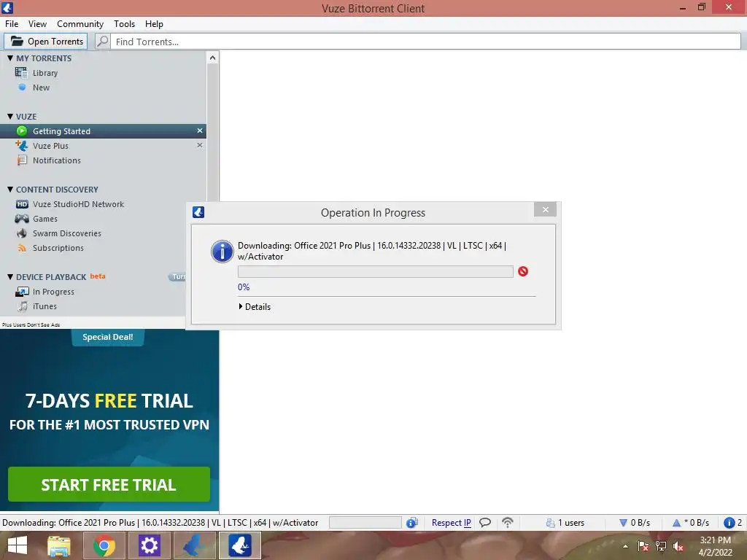Click the HD icon for Vuze StudioHD Network

(22, 204)
